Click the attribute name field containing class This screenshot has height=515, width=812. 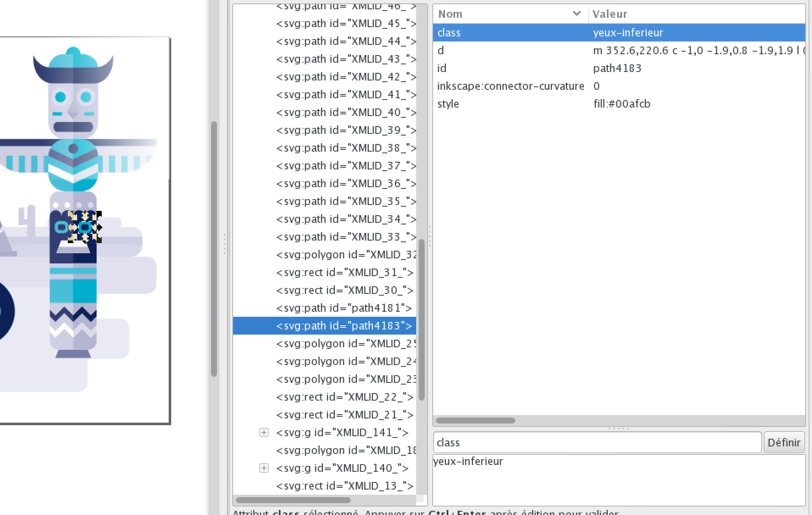pyautogui.click(x=597, y=443)
